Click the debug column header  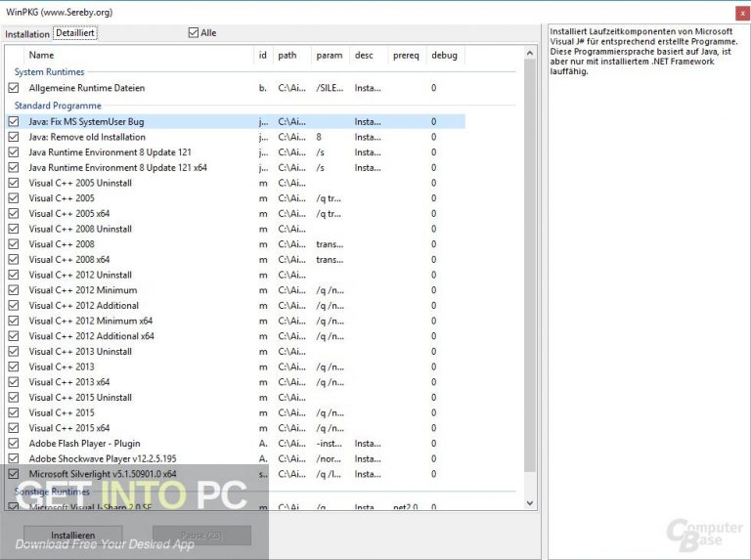coord(445,55)
